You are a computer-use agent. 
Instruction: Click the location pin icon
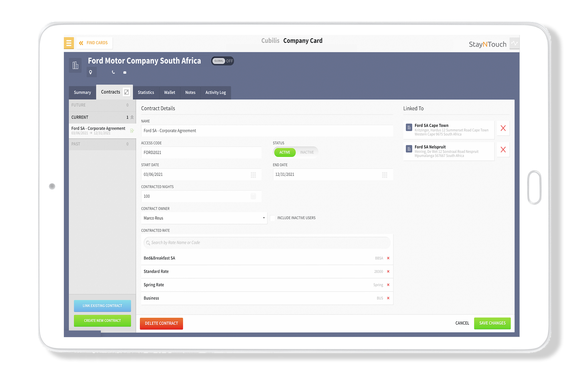(x=90, y=72)
